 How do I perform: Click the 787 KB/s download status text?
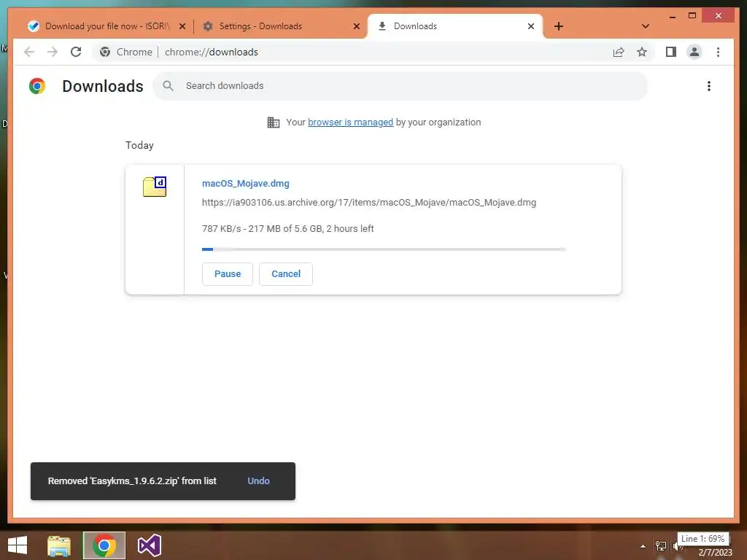(287, 228)
